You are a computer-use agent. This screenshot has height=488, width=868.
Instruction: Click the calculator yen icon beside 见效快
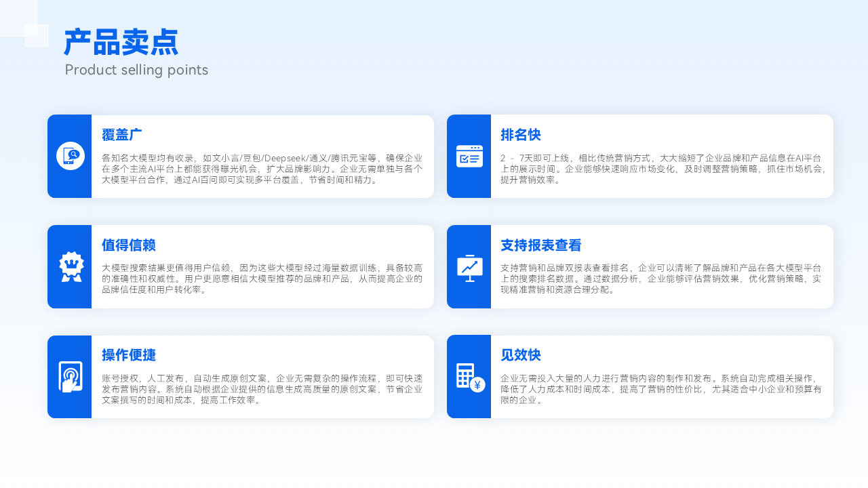pyautogui.click(x=470, y=378)
